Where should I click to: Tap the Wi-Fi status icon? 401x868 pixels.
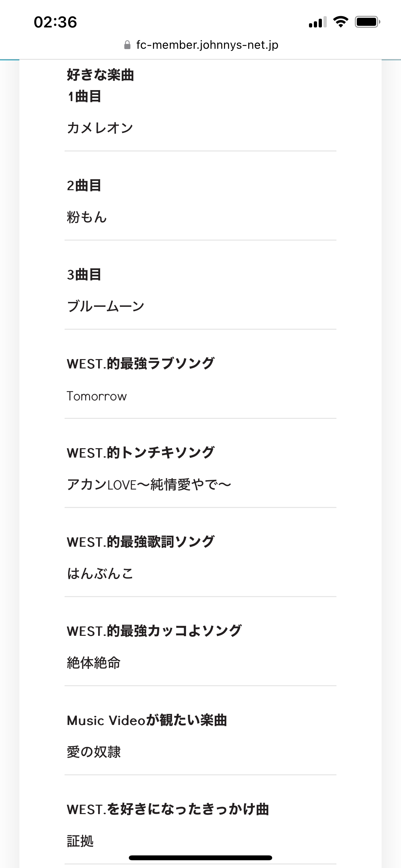point(340,22)
